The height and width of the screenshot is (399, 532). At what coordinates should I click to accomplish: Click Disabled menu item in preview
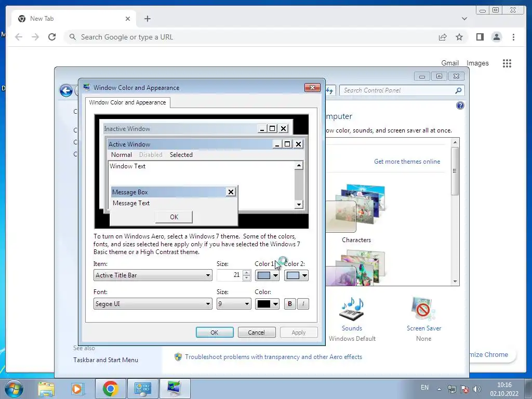click(x=151, y=155)
